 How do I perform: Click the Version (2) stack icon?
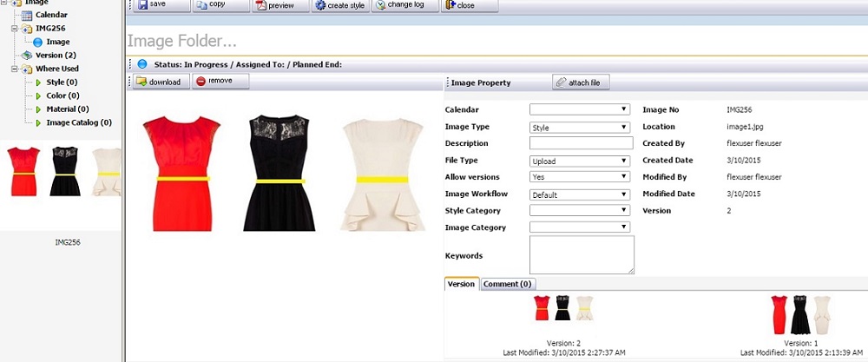pyautogui.click(x=27, y=56)
